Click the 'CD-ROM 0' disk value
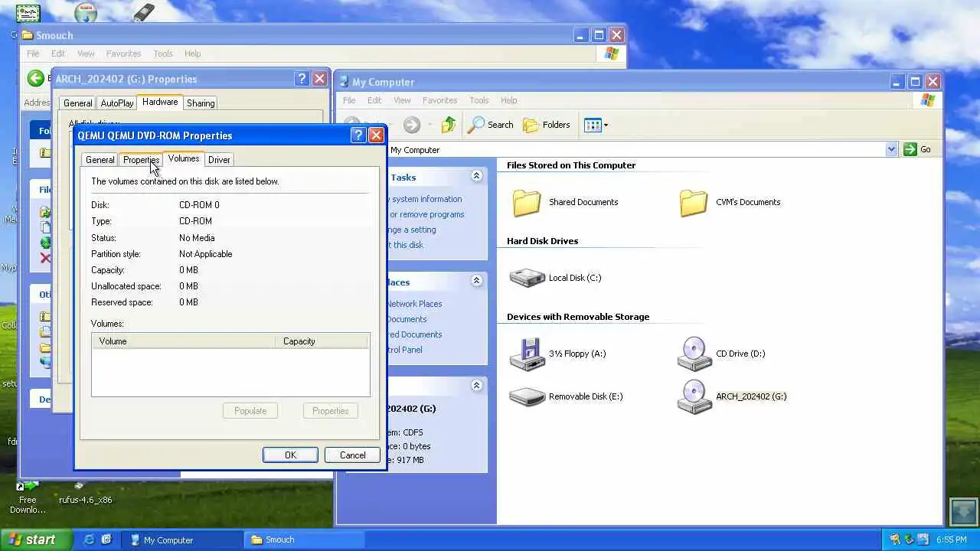The height and width of the screenshot is (551, 980). 199,205
